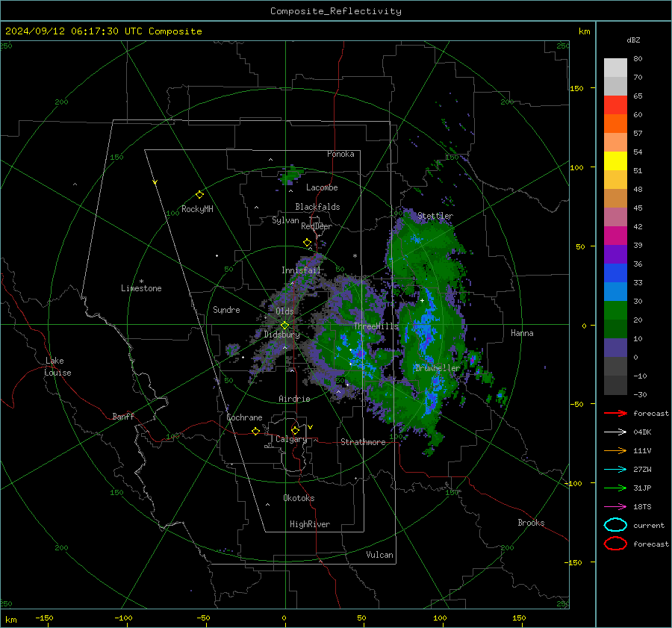672x628 pixels.
Task: Click the Drumheller label
Action: pos(438,368)
